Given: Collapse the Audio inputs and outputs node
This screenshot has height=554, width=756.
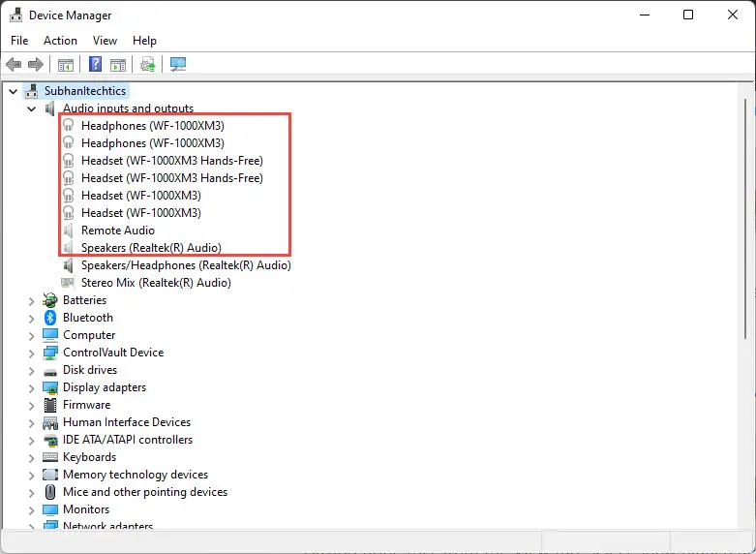Looking at the screenshot, I should pyautogui.click(x=32, y=109).
